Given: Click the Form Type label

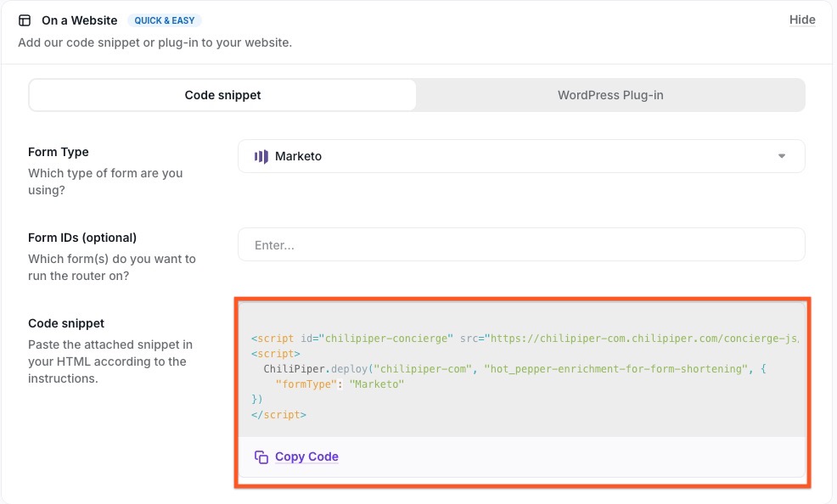Looking at the screenshot, I should coord(59,152).
